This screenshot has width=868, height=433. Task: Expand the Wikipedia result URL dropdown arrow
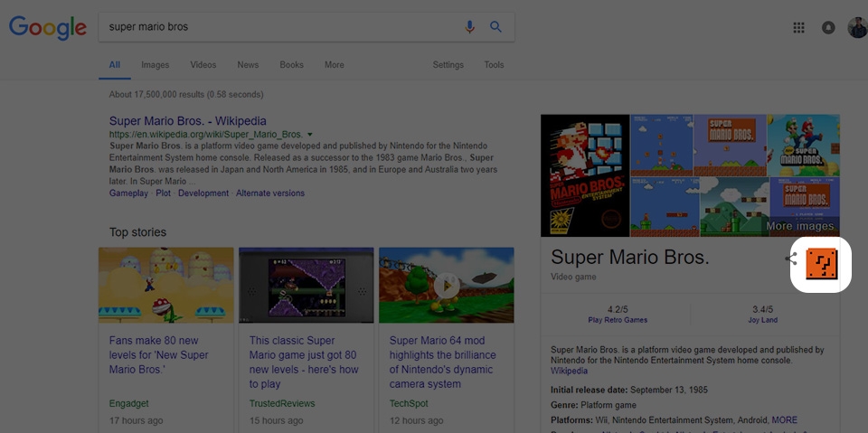click(x=310, y=135)
